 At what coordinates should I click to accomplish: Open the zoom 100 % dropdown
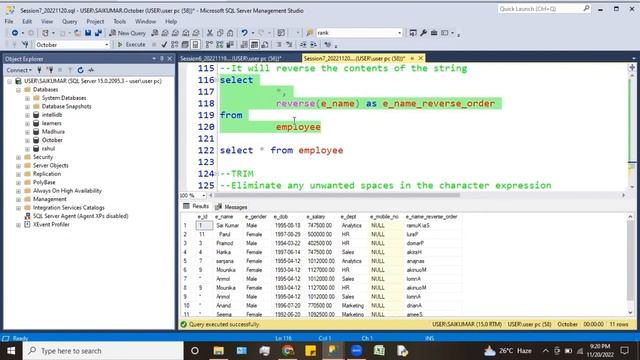pyautogui.click(x=204, y=196)
